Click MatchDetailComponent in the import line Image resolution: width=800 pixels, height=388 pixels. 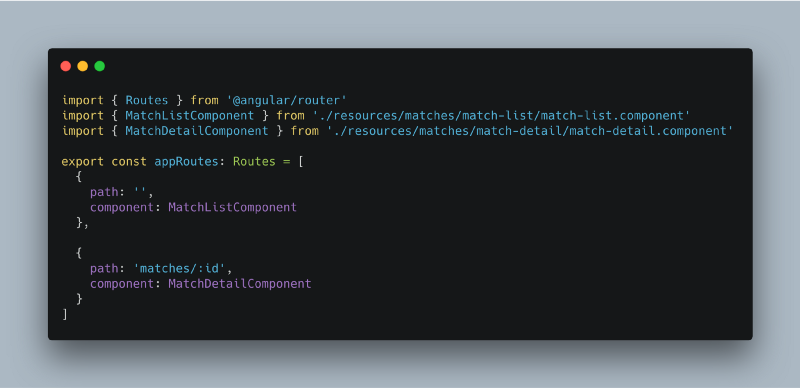point(197,131)
